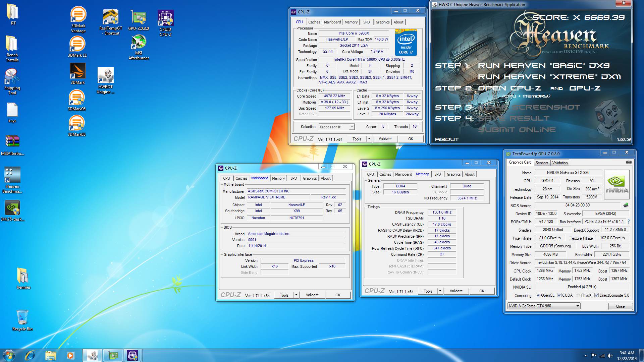This screenshot has width=644, height=362.
Task: Click the Action Center flag in system tray
Action: coord(594,356)
